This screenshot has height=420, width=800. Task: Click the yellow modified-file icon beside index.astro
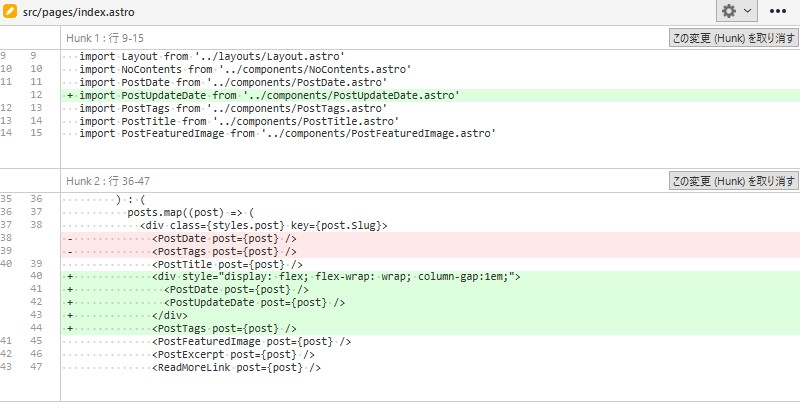(11, 12)
